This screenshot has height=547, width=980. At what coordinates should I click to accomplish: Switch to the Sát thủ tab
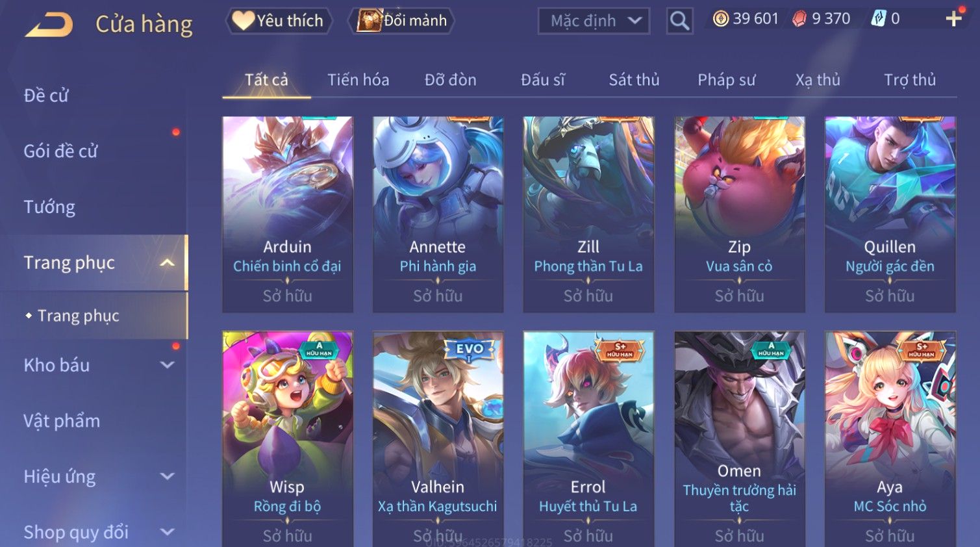(634, 80)
